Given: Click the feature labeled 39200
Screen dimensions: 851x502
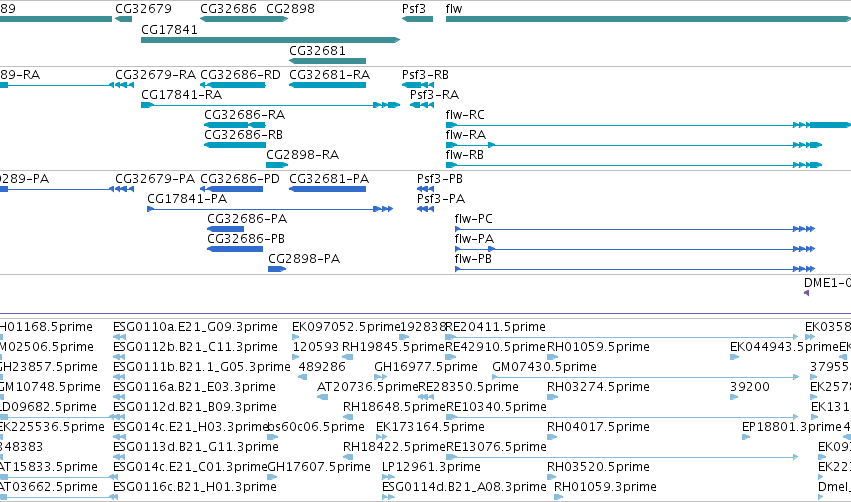Looking at the screenshot, I should coord(750,387).
